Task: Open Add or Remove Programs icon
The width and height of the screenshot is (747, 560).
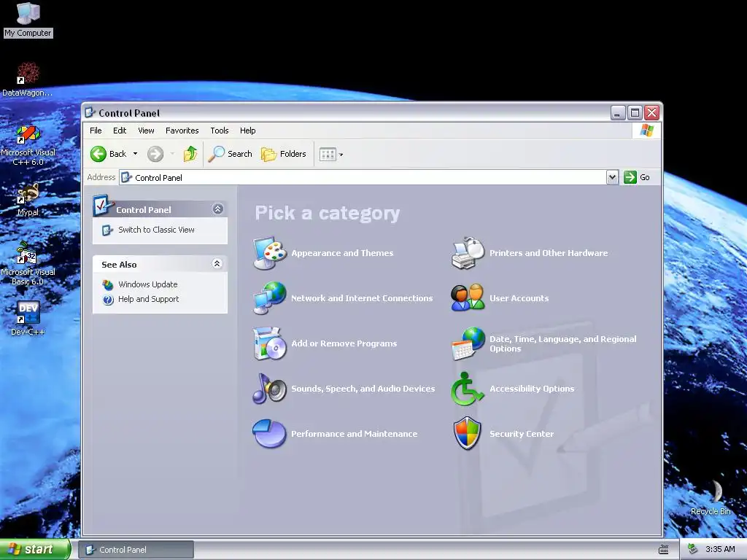Action: (270, 343)
